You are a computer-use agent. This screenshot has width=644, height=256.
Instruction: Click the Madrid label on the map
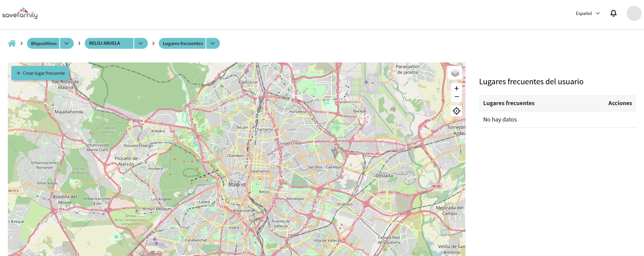237,184
